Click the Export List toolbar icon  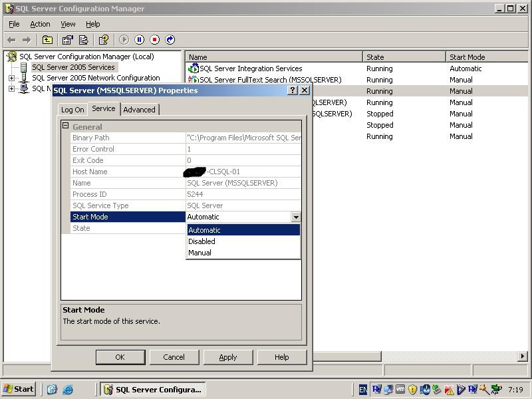[84, 40]
